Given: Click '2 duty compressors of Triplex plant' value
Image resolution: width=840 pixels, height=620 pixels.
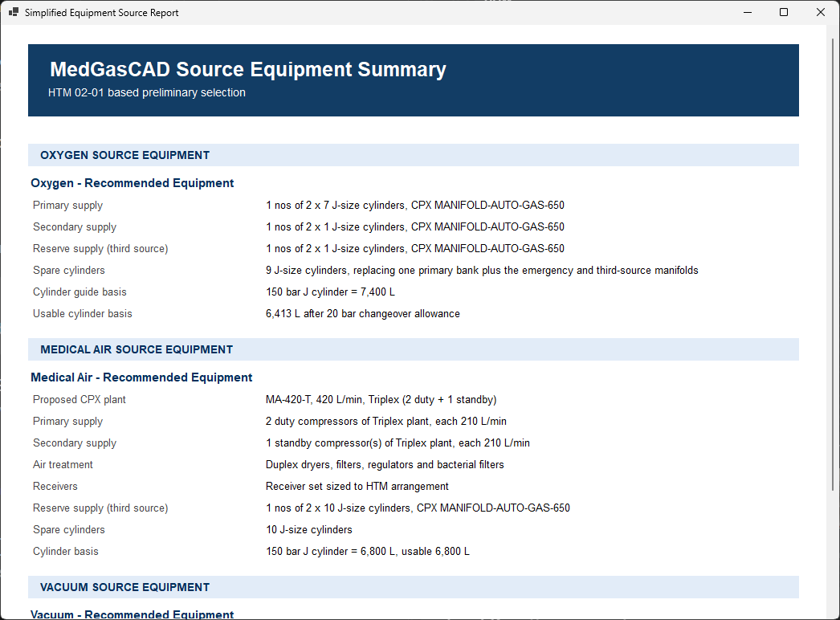Looking at the screenshot, I should point(386,422).
